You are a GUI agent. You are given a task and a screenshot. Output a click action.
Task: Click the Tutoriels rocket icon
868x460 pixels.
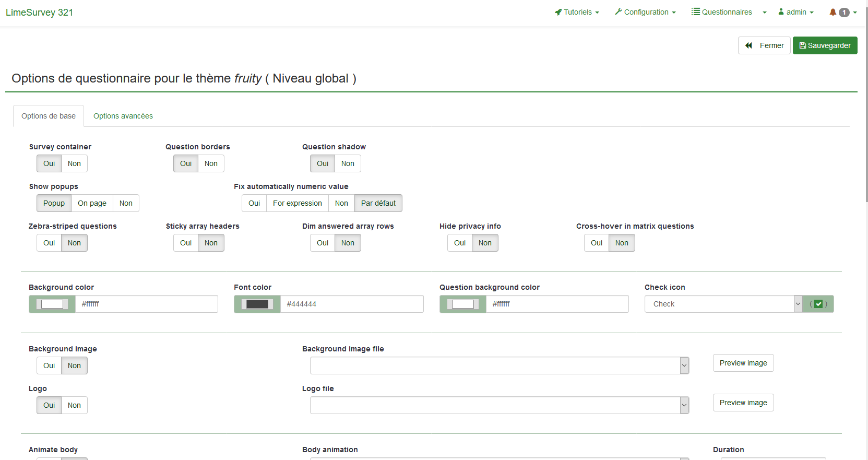[x=558, y=12]
